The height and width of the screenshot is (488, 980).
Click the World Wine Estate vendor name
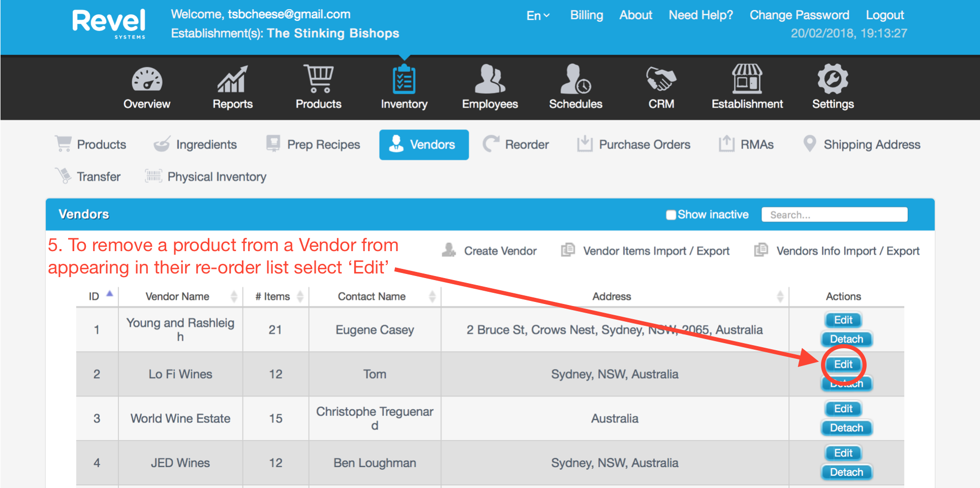click(180, 418)
